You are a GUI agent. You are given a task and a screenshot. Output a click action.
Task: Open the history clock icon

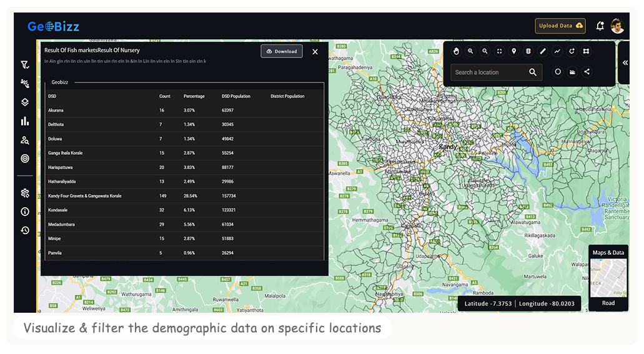(x=25, y=230)
